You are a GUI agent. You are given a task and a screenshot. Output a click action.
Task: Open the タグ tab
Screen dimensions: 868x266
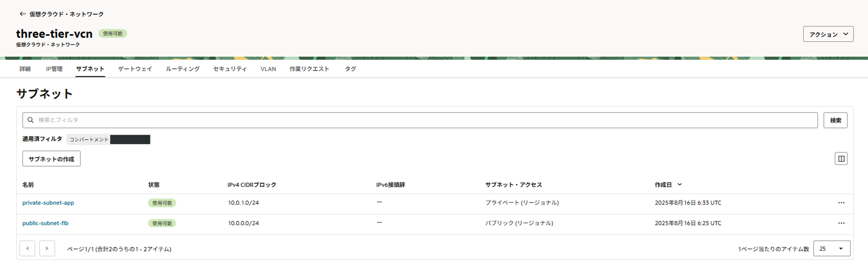tap(351, 69)
